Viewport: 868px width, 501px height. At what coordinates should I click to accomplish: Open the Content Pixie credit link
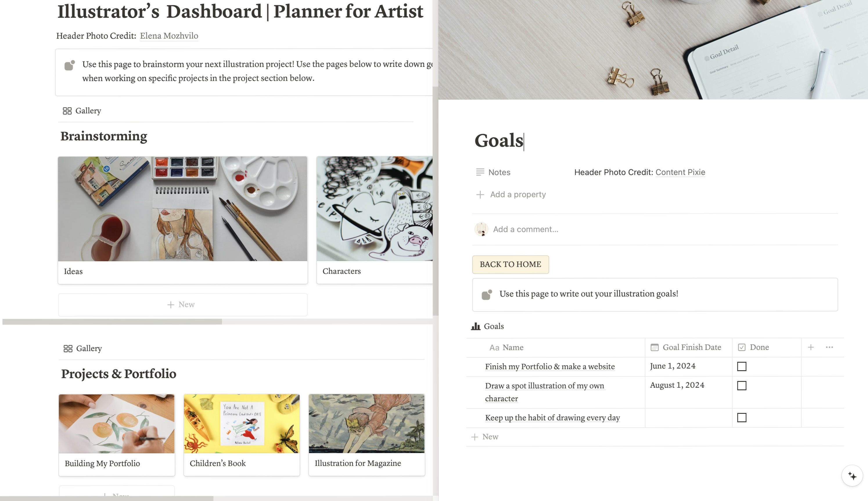tap(680, 172)
